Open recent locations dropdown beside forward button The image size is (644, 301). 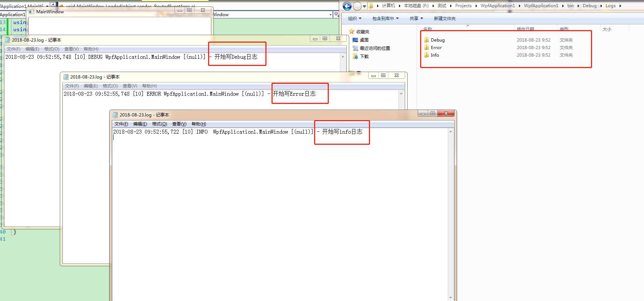tap(364, 6)
